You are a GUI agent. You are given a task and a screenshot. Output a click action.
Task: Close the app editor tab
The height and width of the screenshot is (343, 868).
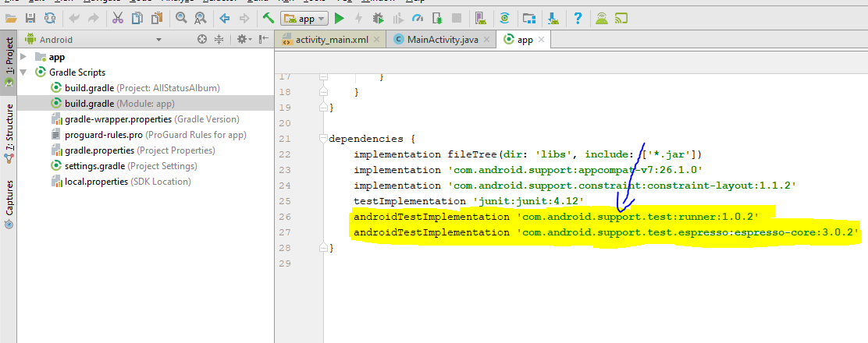(x=542, y=40)
